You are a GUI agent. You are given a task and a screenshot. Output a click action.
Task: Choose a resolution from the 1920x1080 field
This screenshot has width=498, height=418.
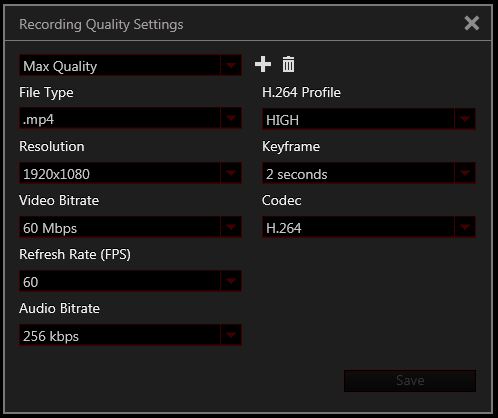pos(130,173)
